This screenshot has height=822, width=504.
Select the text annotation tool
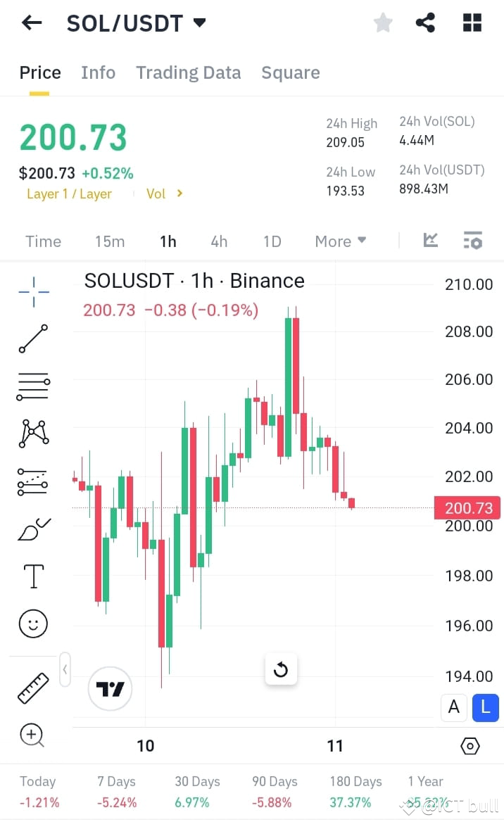32,575
